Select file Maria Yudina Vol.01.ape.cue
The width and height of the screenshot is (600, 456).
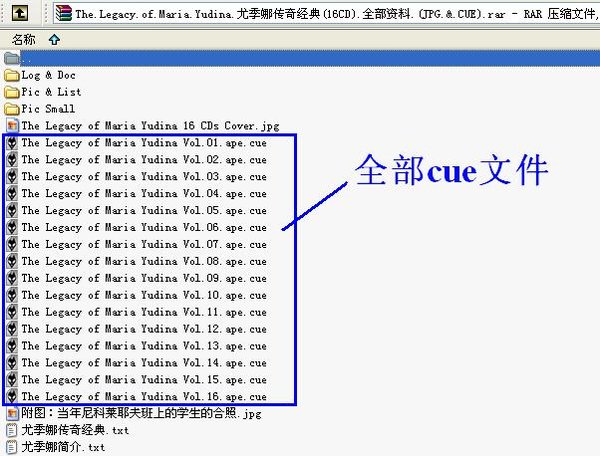tap(144, 143)
